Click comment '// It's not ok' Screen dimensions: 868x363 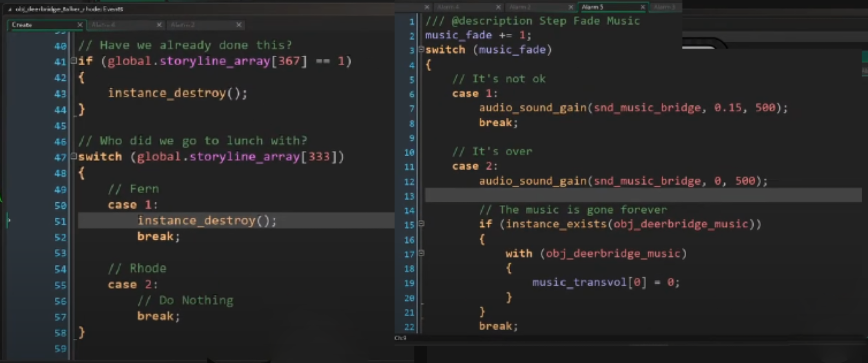(499, 79)
